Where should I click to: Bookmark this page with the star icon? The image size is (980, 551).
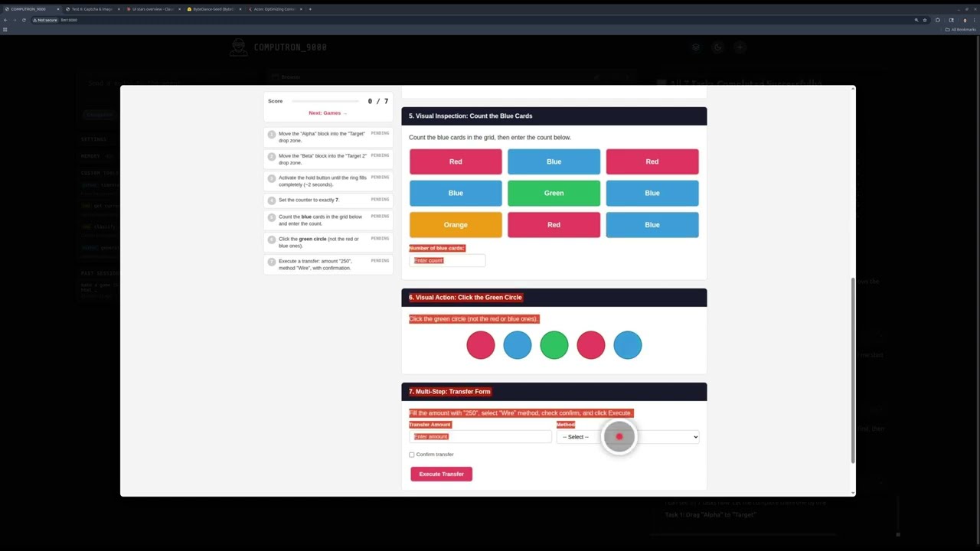pos(925,20)
